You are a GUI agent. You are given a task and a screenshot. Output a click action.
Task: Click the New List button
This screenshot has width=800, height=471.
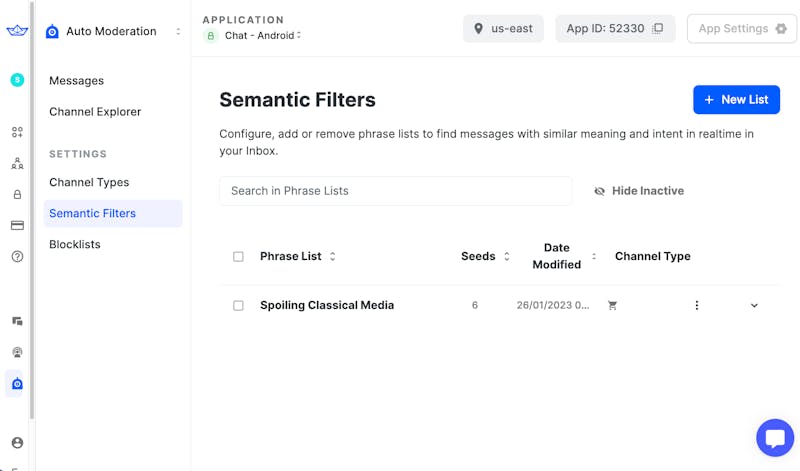[736, 100]
